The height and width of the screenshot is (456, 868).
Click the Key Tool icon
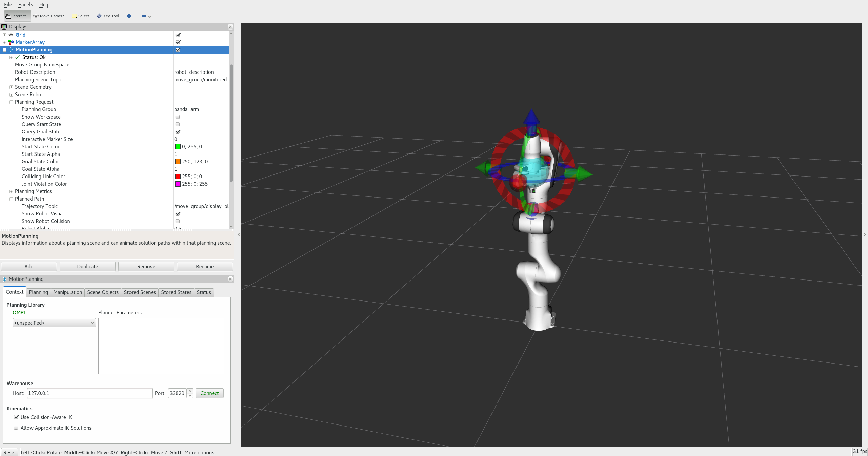(x=99, y=16)
